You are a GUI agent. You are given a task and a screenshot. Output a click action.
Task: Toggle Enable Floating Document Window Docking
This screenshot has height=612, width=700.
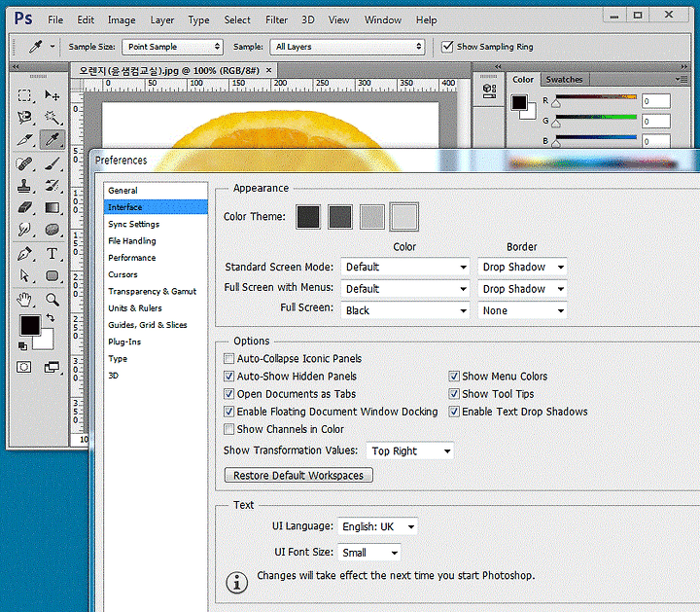228,412
